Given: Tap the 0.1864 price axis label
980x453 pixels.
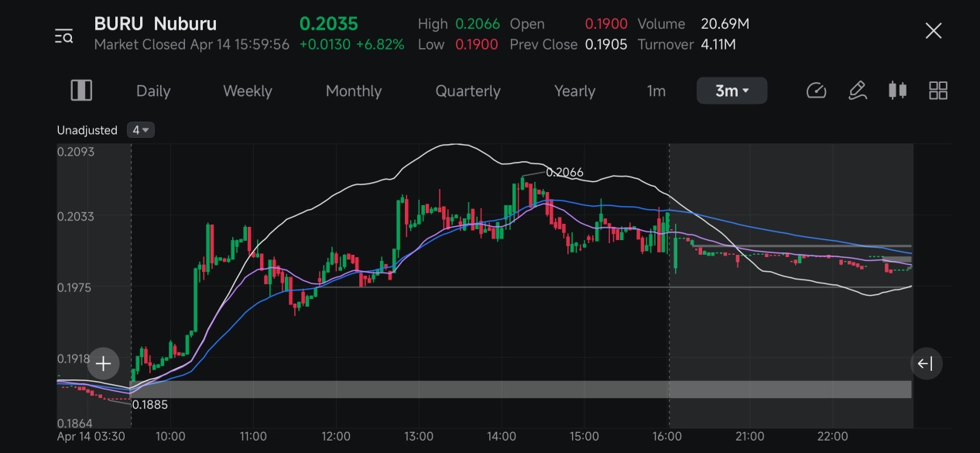Looking at the screenshot, I should point(76,424).
